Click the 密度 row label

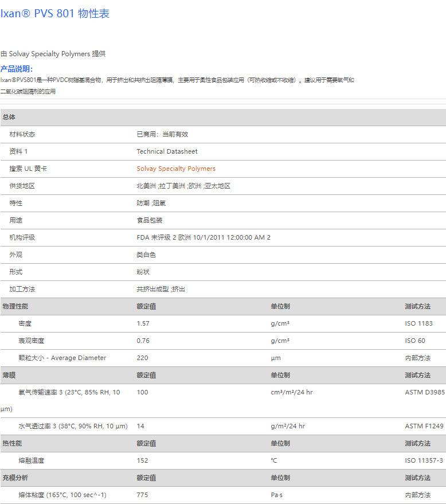[x=25, y=323]
